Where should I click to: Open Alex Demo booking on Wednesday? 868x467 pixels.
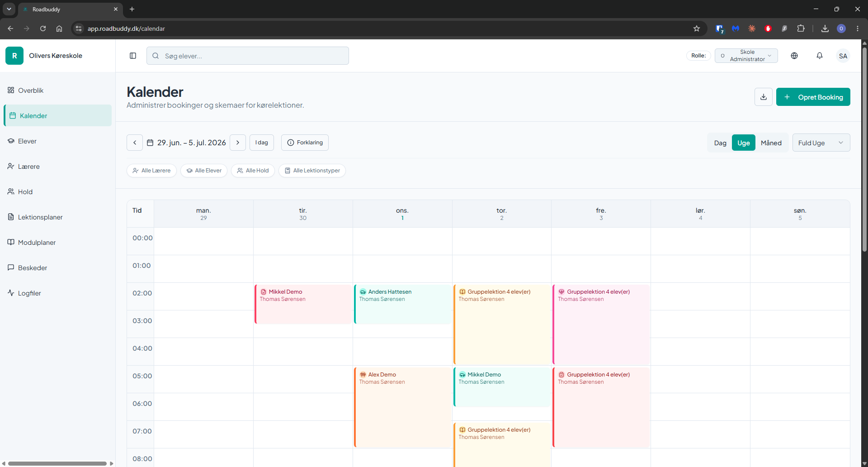[x=402, y=407]
